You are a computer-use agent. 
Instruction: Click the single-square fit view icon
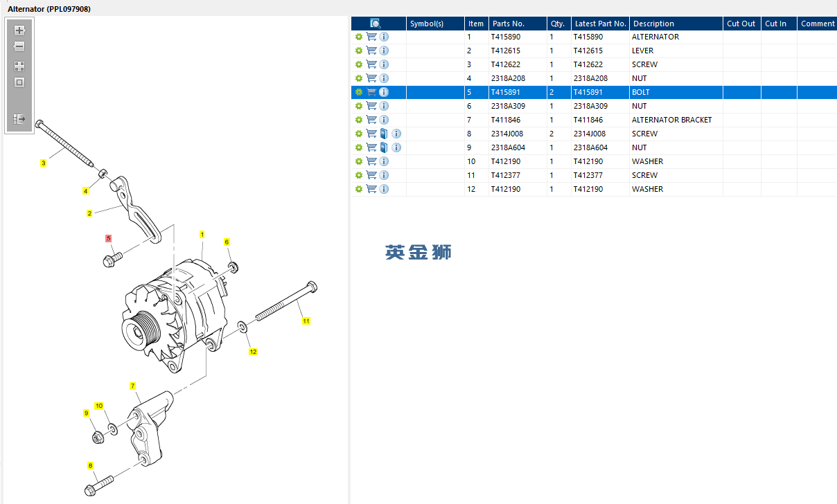pos(19,82)
